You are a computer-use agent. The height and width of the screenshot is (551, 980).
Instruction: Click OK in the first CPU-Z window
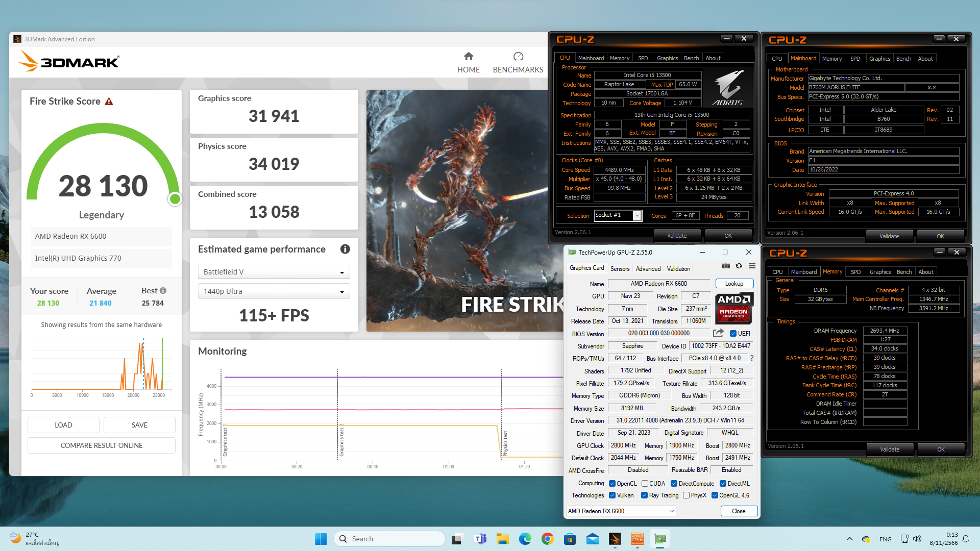pos(728,236)
